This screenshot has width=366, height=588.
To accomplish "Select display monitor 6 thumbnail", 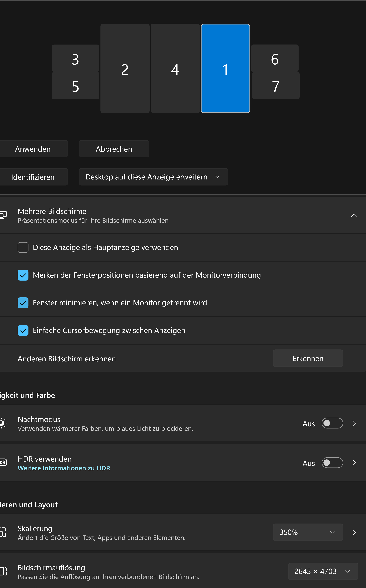I will 274,58.
